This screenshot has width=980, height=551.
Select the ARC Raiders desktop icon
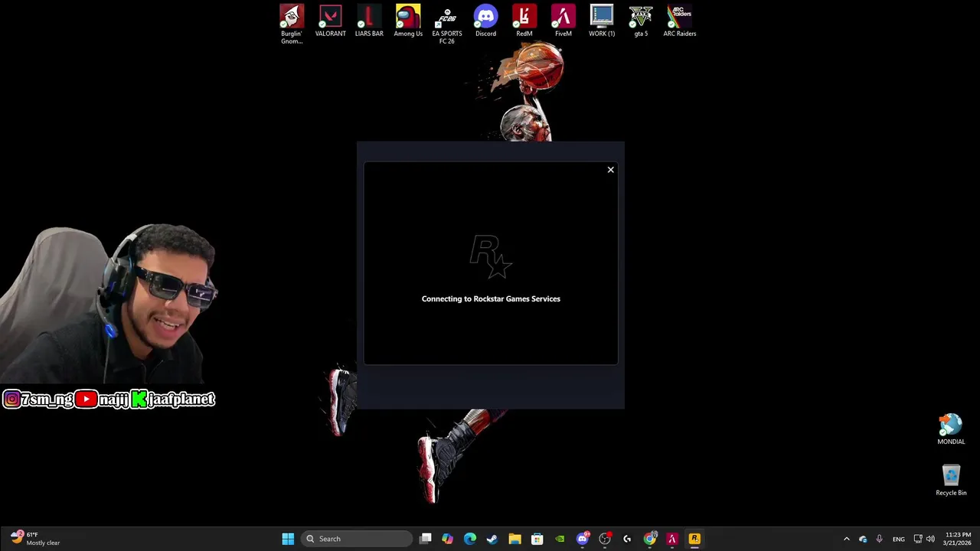[680, 21]
